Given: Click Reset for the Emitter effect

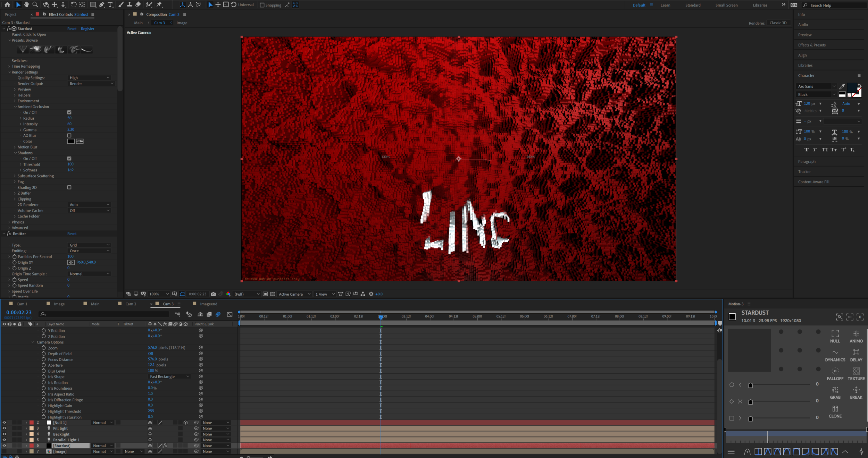Looking at the screenshot, I should pyautogui.click(x=72, y=234).
